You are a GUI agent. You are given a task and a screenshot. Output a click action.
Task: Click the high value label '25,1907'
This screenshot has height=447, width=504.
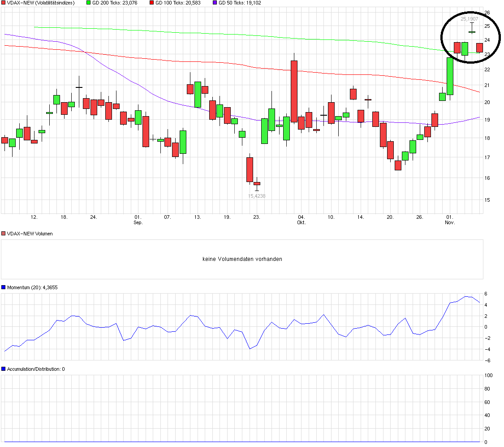(470, 19)
